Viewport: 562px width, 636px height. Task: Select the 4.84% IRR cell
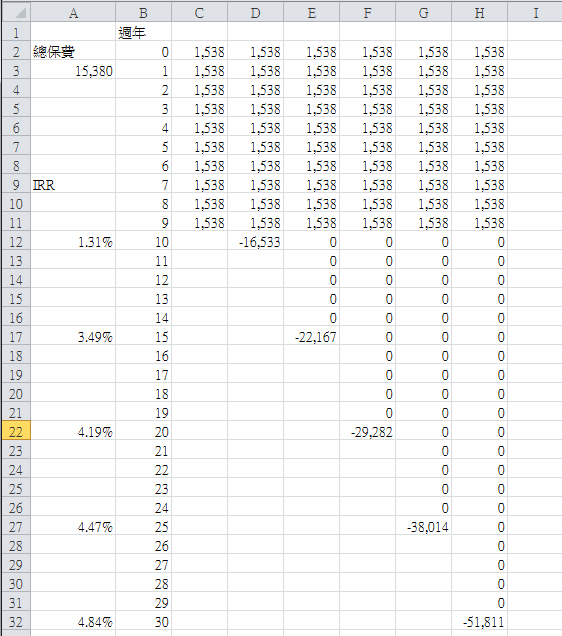(73, 621)
